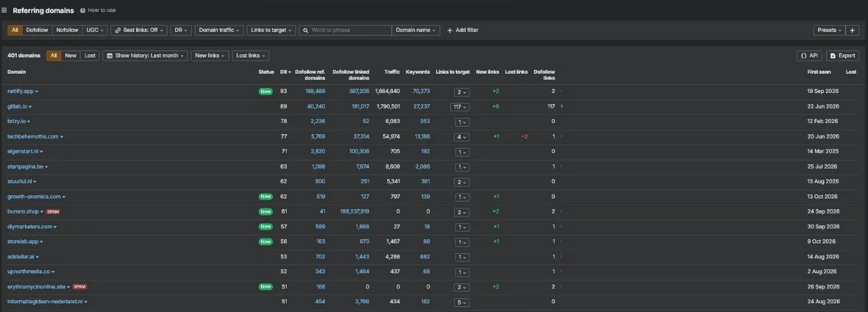This screenshot has width=868, height=312.
Task: Open the Links to target filter dropdown
Action: [271, 30]
